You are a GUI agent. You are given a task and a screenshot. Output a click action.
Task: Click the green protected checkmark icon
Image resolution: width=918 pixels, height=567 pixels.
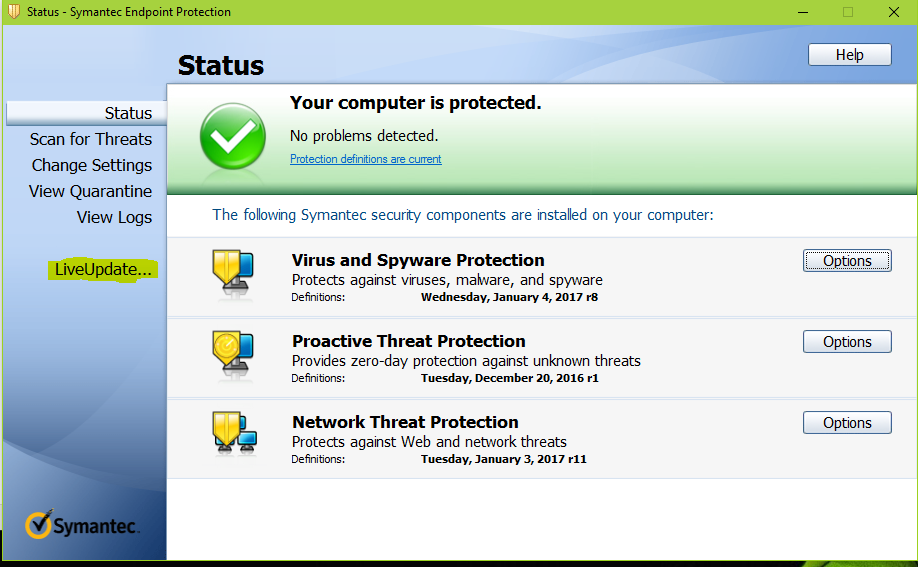click(x=232, y=136)
